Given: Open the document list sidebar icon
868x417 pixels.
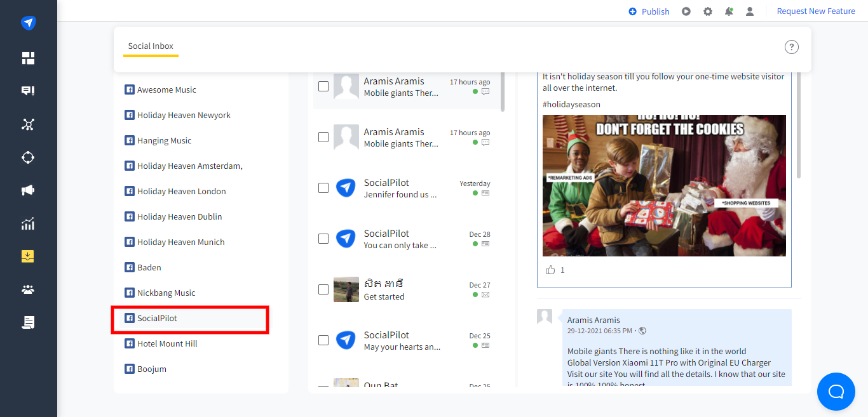Looking at the screenshot, I should tap(28, 322).
